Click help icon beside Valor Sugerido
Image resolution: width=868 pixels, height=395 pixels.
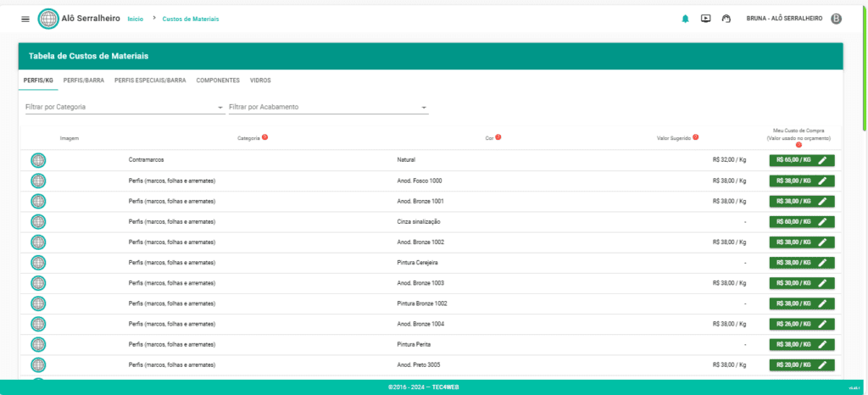(695, 137)
